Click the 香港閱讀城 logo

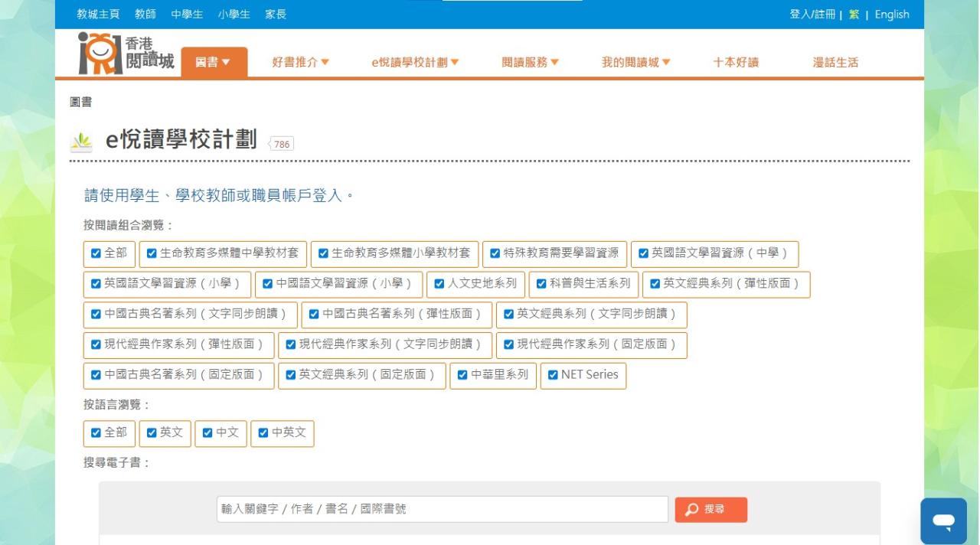click(x=126, y=54)
